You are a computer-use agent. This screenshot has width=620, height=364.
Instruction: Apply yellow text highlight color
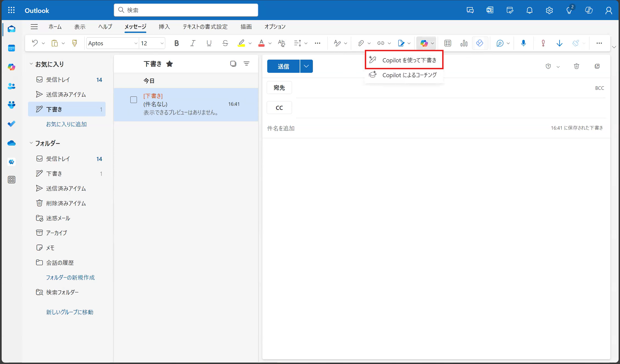click(x=241, y=43)
